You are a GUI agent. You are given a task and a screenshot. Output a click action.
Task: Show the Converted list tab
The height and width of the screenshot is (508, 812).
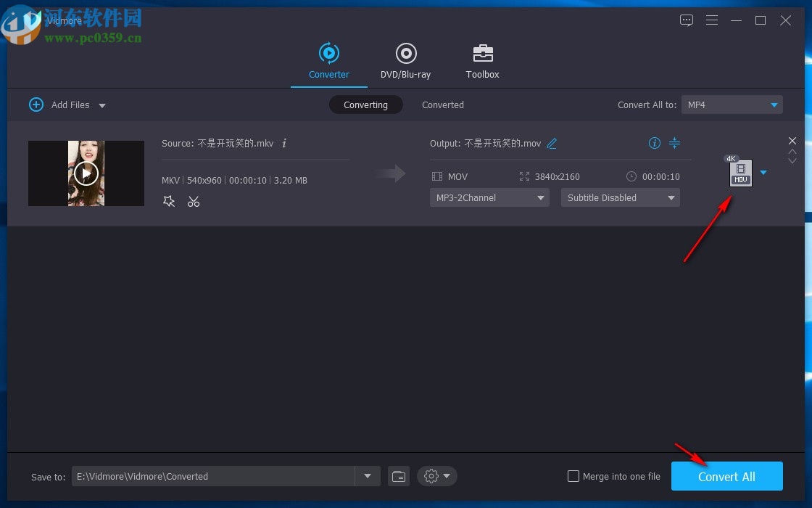pyautogui.click(x=442, y=105)
